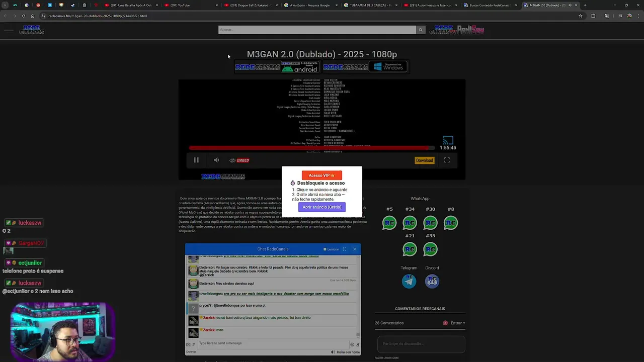The image size is (644, 362).
Task: Close the Chat RedeCanais window
Action: (x=355, y=249)
